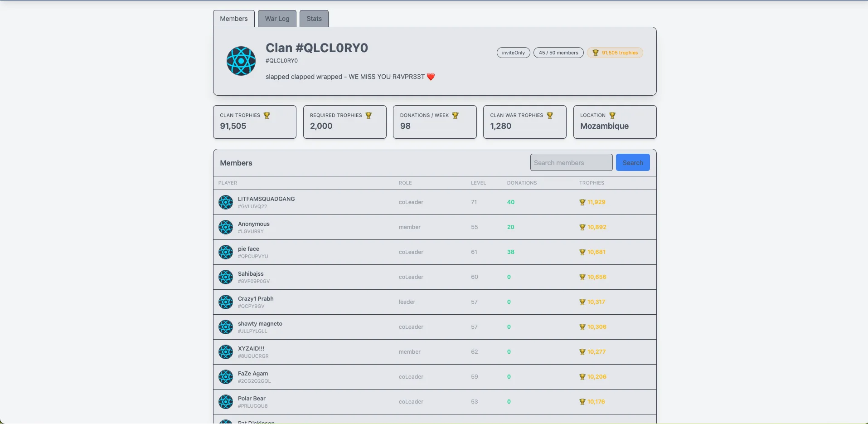The height and width of the screenshot is (424, 868).
Task: Focus the Search members input field
Action: point(571,162)
